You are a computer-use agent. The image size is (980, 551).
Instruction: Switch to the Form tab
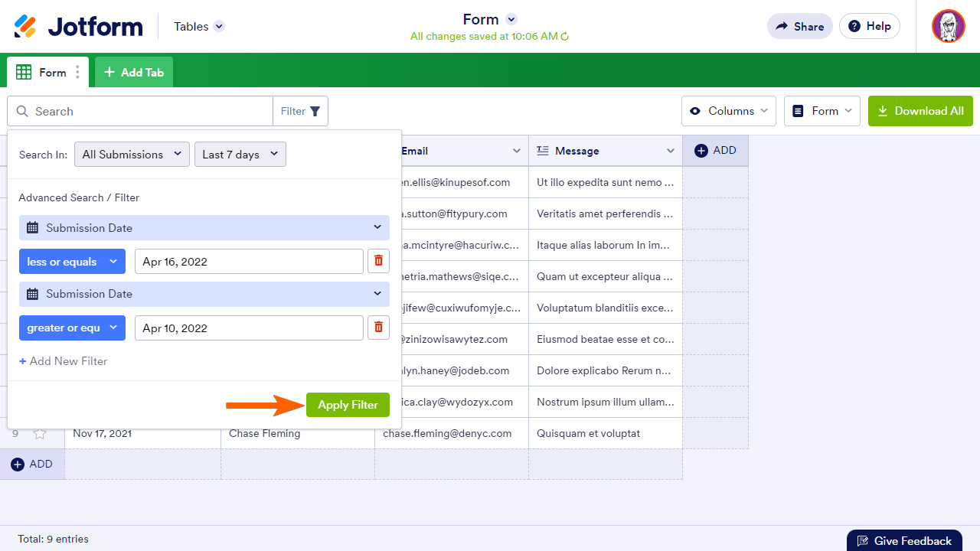[x=46, y=73]
